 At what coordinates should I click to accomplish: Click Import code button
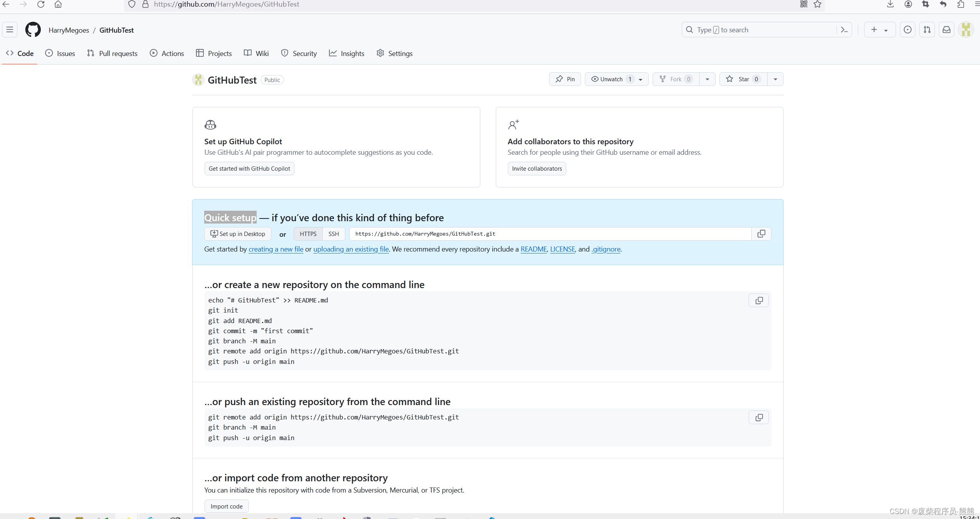click(x=226, y=506)
